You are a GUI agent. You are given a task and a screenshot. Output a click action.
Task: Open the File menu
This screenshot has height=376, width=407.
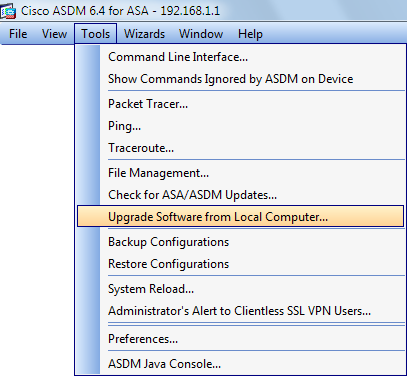point(18,34)
